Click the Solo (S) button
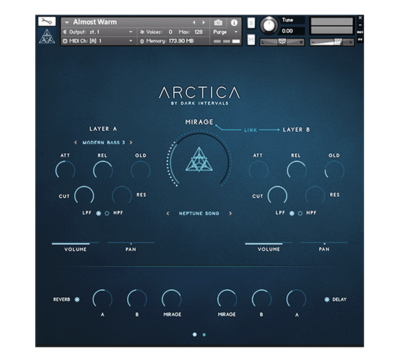This screenshot has height=362, width=400. 251,23
